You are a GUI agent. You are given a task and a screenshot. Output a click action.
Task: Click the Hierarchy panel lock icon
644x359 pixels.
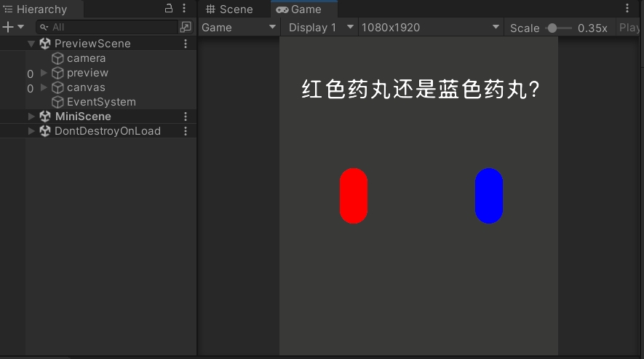tap(169, 8)
